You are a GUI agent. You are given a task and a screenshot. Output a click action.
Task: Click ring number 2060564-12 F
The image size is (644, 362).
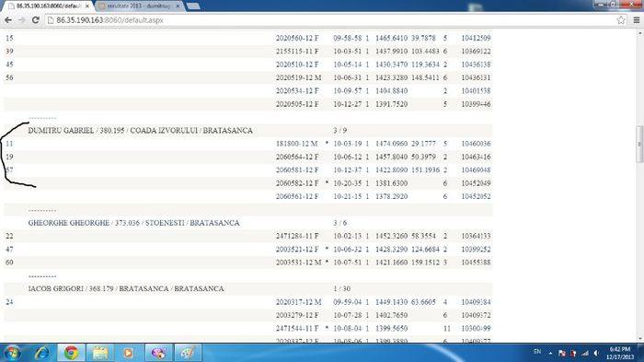pyautogui.click(x=297, y=157)
